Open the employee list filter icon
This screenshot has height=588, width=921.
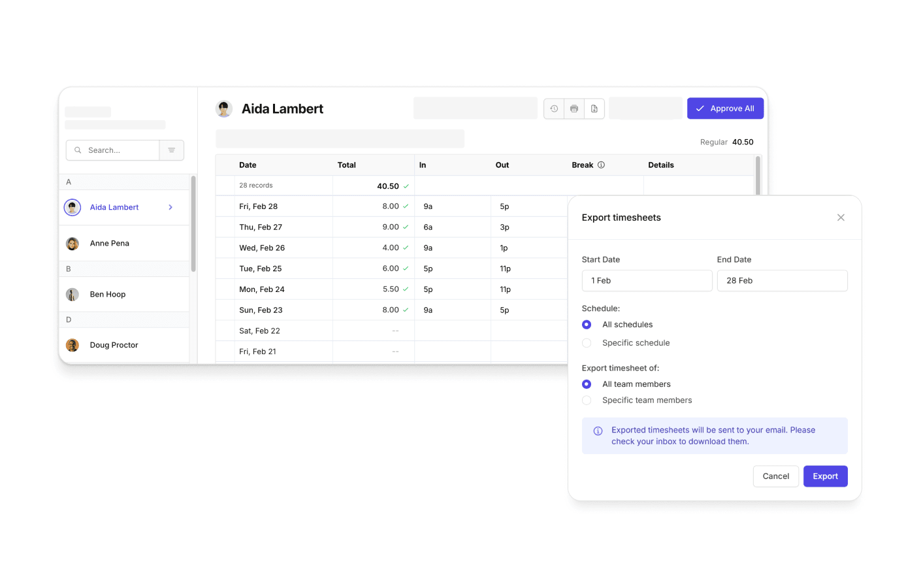click(x=172, y=150)
